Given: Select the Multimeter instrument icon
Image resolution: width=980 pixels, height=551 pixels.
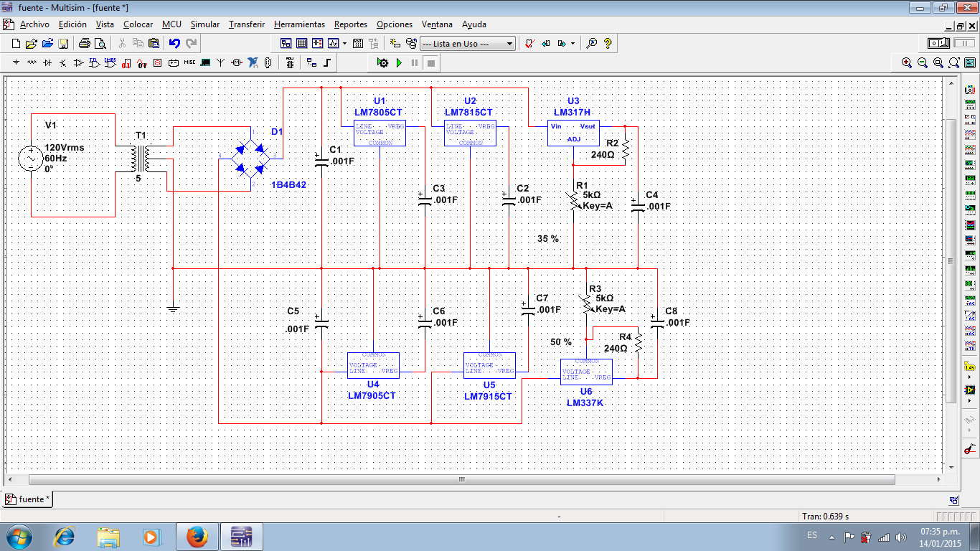Looking at the screenshot, I should (x=970, y=89).
